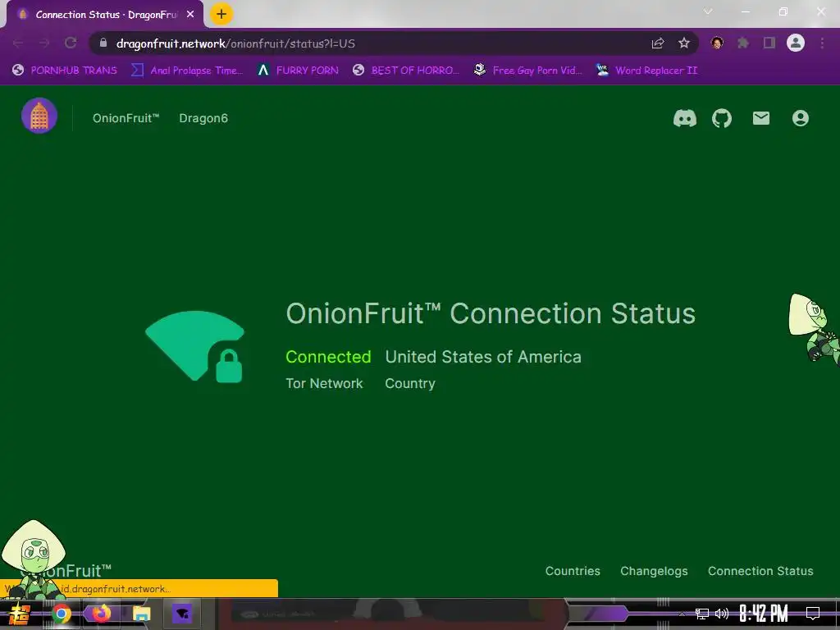Open the Chrome three-dot menu
Viewport: 840px width, 630px height.
tap(822, 43)
